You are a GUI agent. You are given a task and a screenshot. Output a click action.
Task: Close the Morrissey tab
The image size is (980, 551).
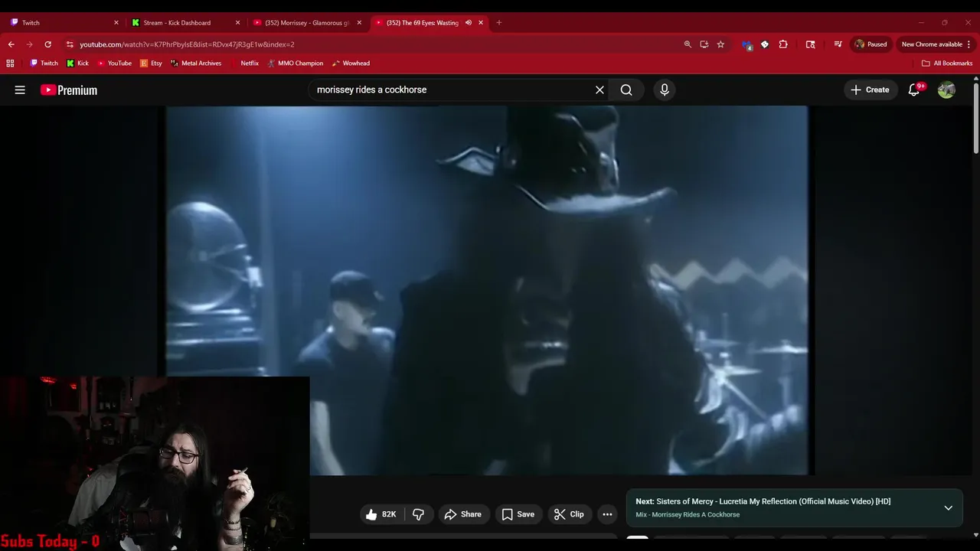coord(359,23)
